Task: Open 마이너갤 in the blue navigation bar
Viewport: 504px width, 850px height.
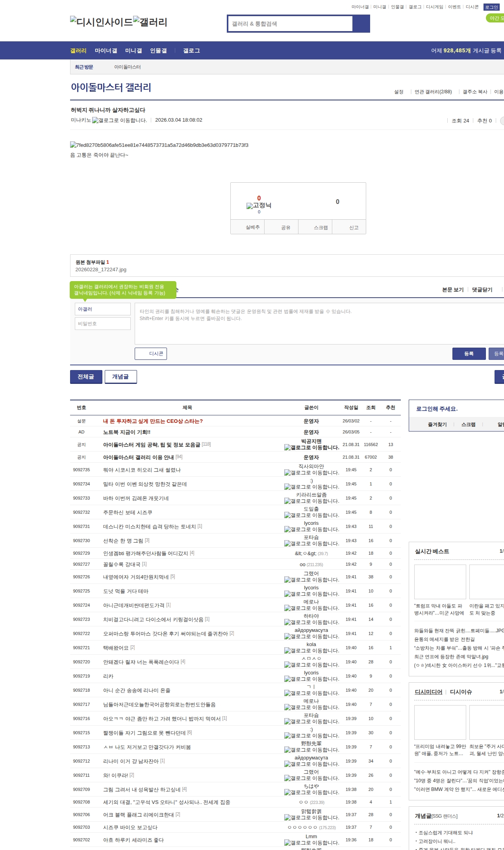Action: pos(106,51)
